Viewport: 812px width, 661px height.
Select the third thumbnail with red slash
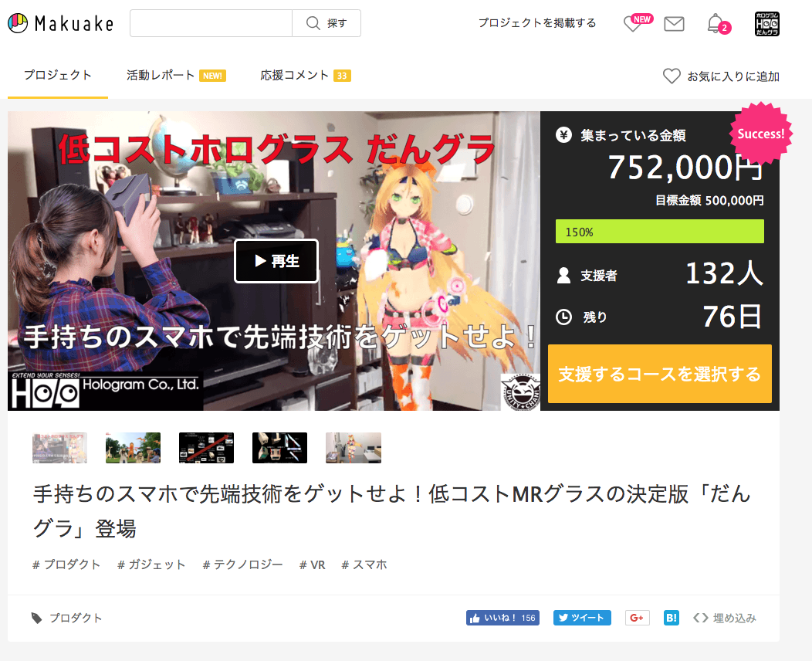(x=206, y=448)
